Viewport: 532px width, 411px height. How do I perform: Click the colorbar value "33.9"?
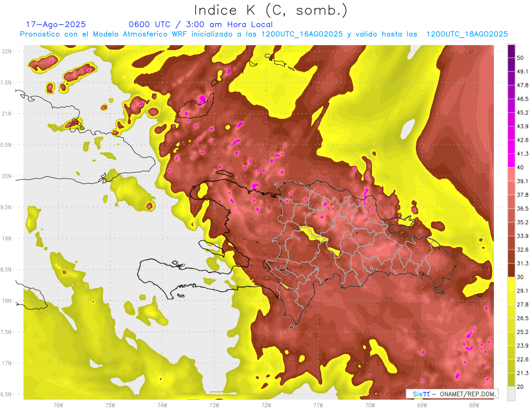523,236
